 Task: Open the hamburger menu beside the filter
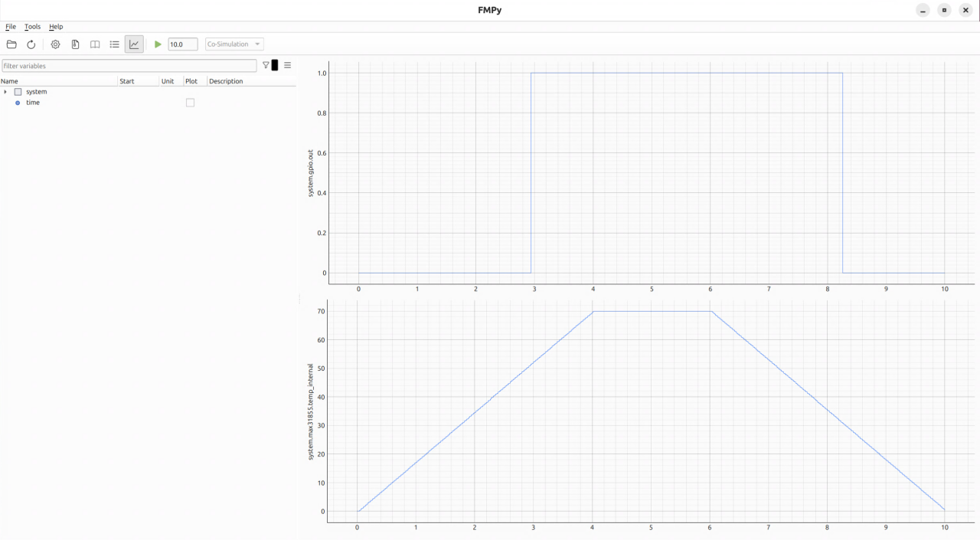288,66
